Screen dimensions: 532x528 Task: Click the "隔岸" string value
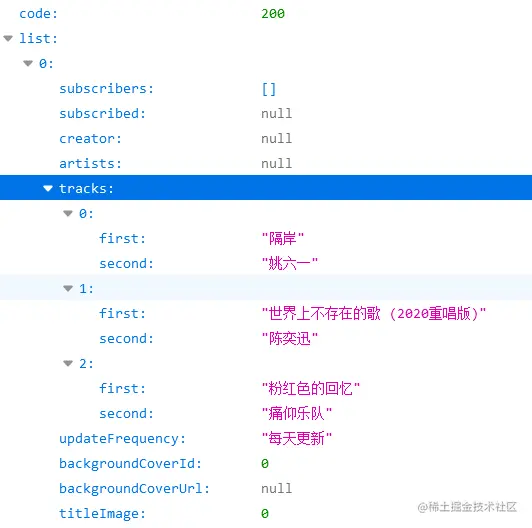283,239
